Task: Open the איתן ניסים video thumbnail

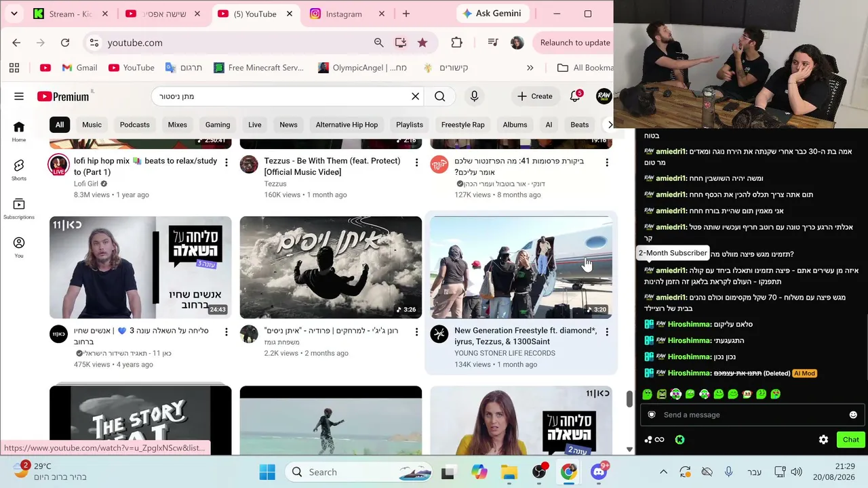Action: [x=331, y=268]
